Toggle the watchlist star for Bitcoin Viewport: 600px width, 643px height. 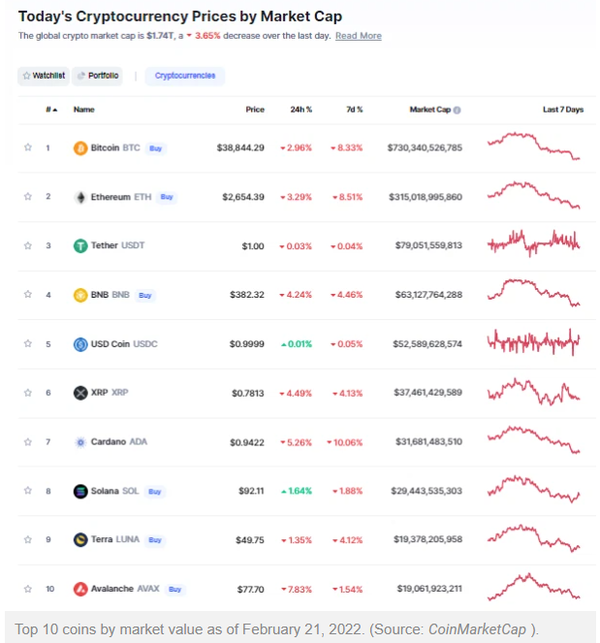tap(28, 147)
